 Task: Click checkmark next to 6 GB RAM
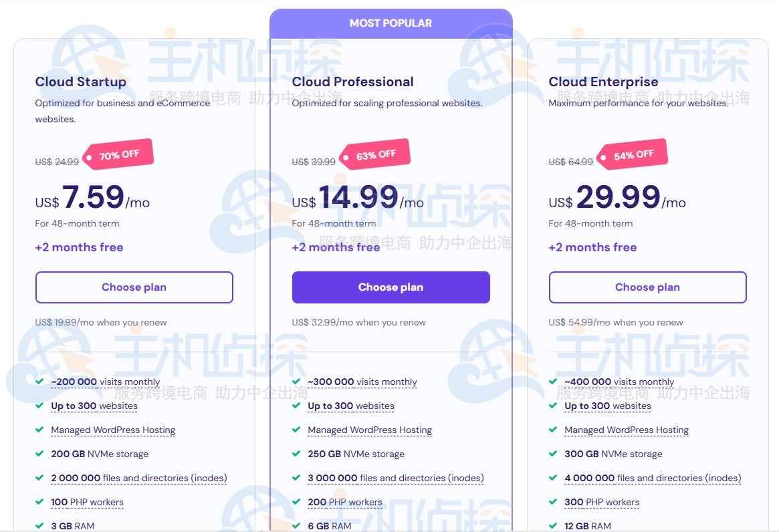pyautogui.click(x=295, y=526)
